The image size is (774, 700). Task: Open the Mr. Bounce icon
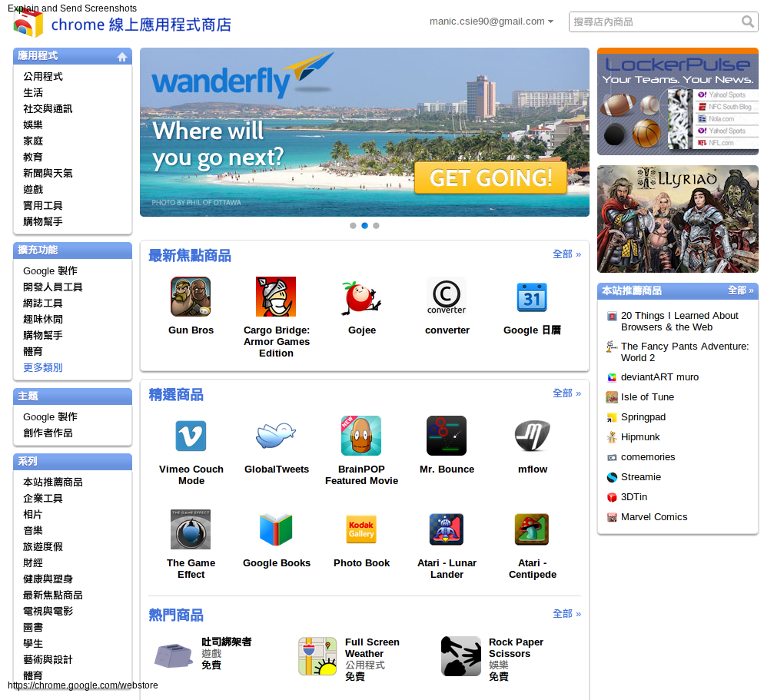click(x=447, y=436)
